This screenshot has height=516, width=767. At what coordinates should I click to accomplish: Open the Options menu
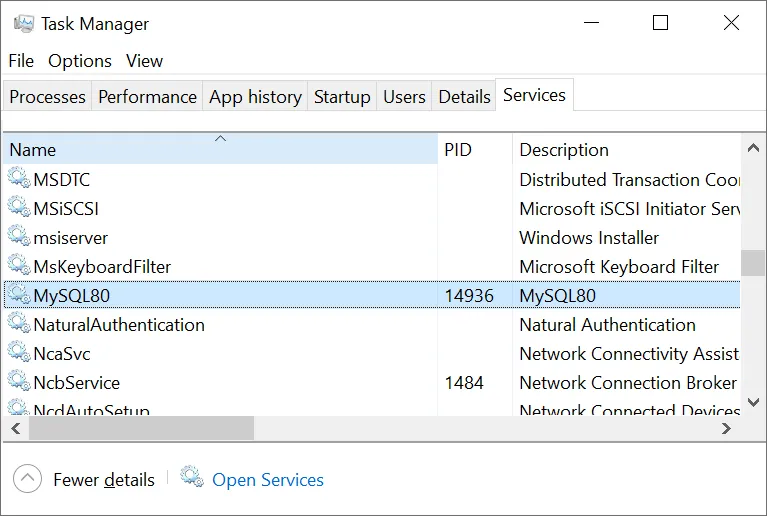(x=80, y=61)
